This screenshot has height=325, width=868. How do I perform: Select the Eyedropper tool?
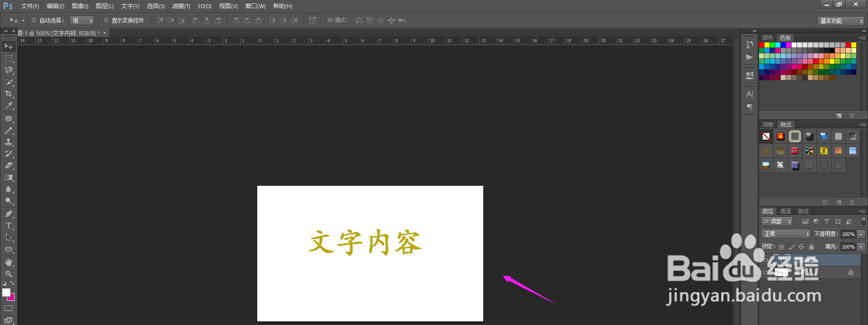9,105
